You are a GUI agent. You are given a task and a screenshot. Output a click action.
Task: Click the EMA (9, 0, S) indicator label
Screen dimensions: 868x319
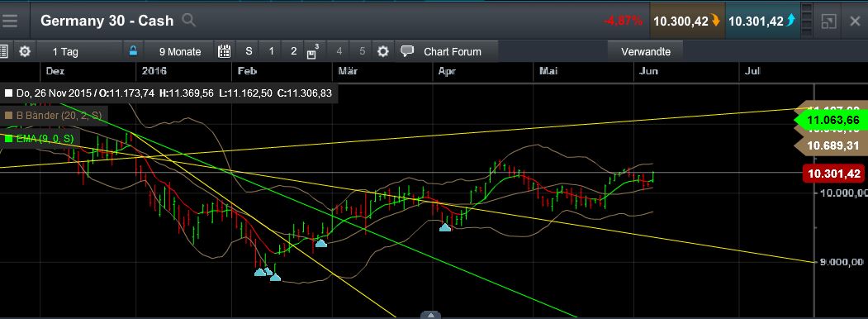[39, 139]
